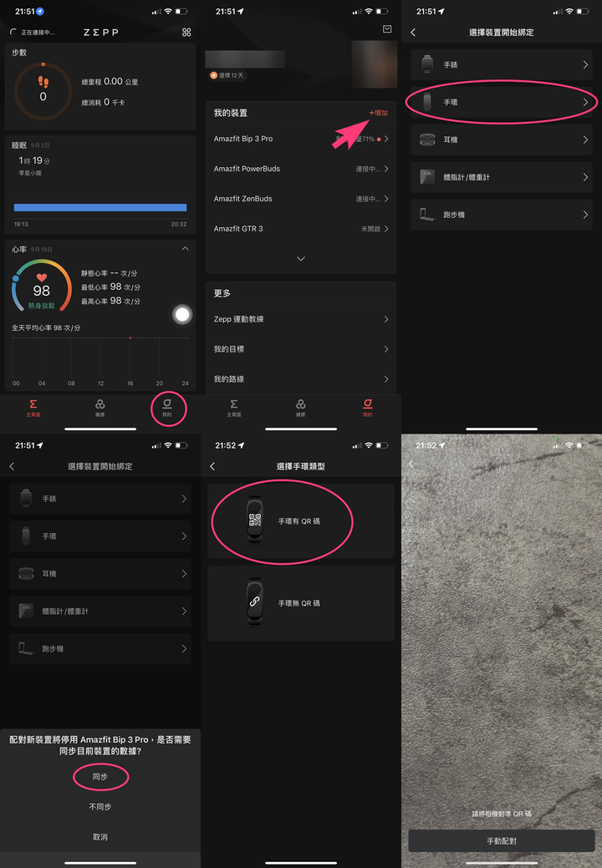
Task: Tap the band icon in the circled 手環 row
Action: tap(427, 102)
